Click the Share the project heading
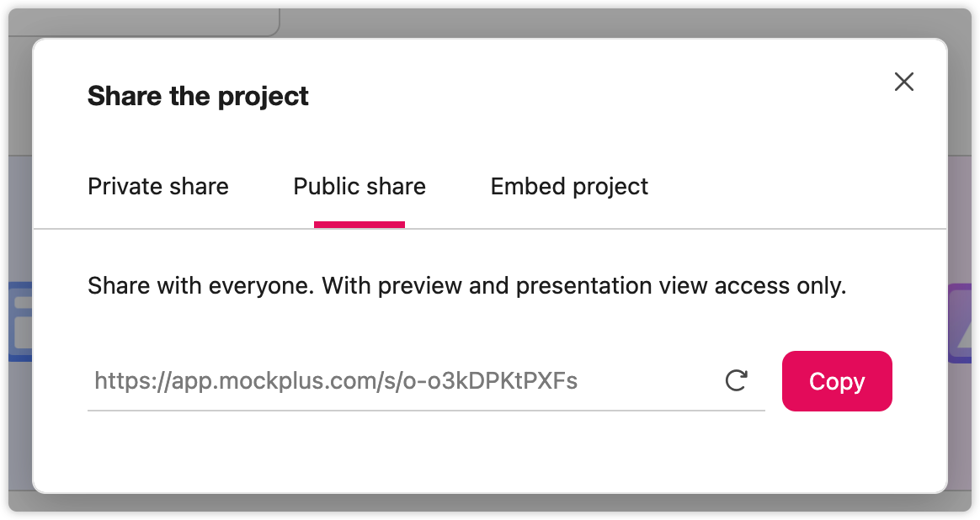Viewport: 980px width, 520px height. [x=198, y=96]
